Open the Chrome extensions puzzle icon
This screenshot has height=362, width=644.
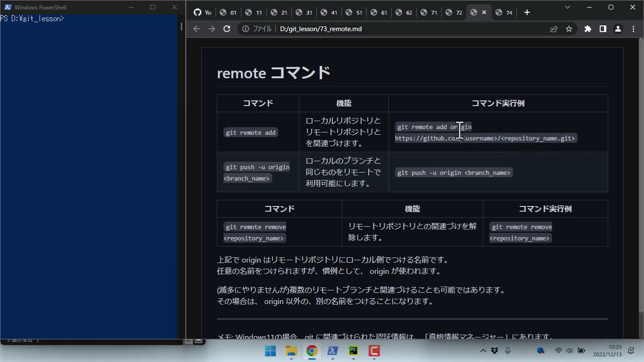[588, 29]
